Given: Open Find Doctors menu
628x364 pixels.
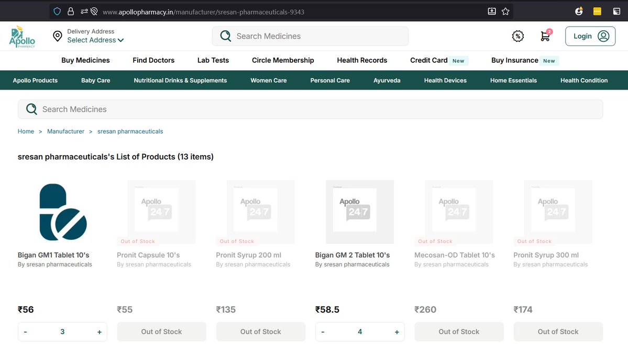Looking at the screenshot, I should pos(153,60).
